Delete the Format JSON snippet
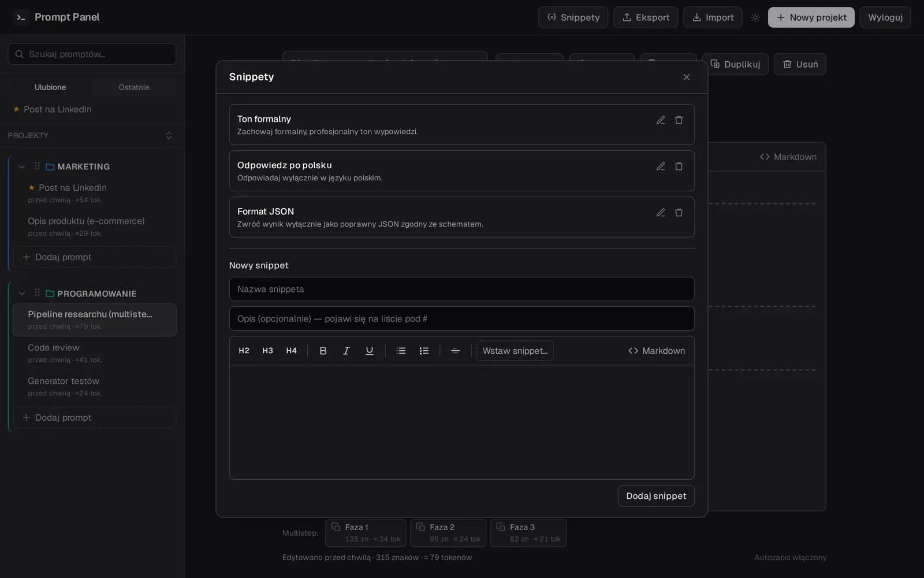The image size is (924, 578). pyautogui.click(x=679, y=213)
